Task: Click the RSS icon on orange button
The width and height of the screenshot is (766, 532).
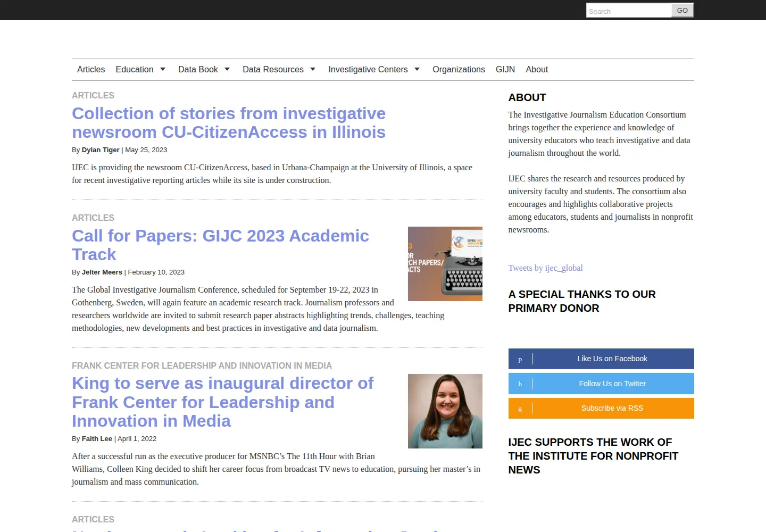Action: [520, 409]
